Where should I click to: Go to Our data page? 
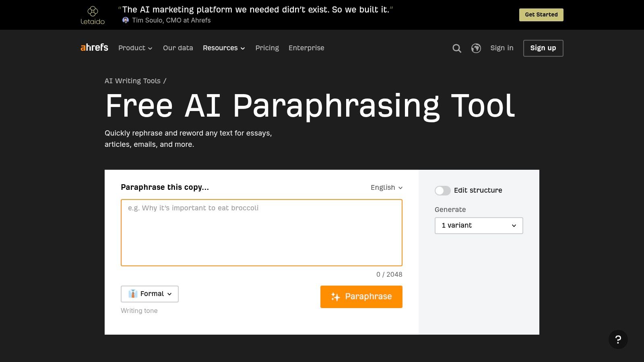pos(178,48)
